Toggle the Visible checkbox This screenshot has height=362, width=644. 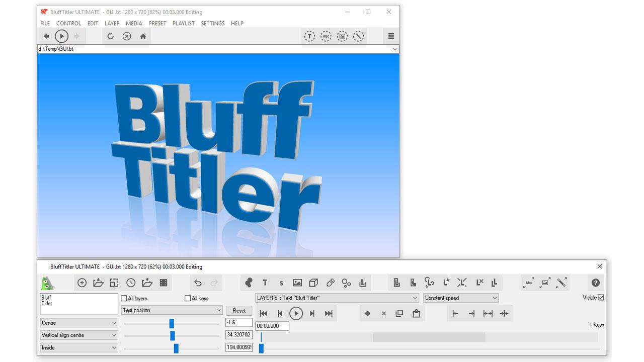tap(601, 298)
